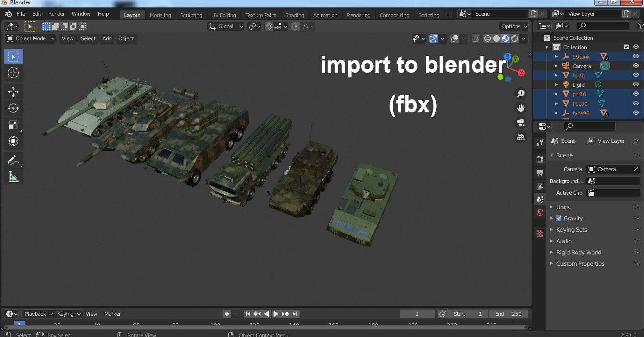This screenshot has height=337, width=644.
Task: Hide phl16 object visibility
Action: [x=636, y=94]
